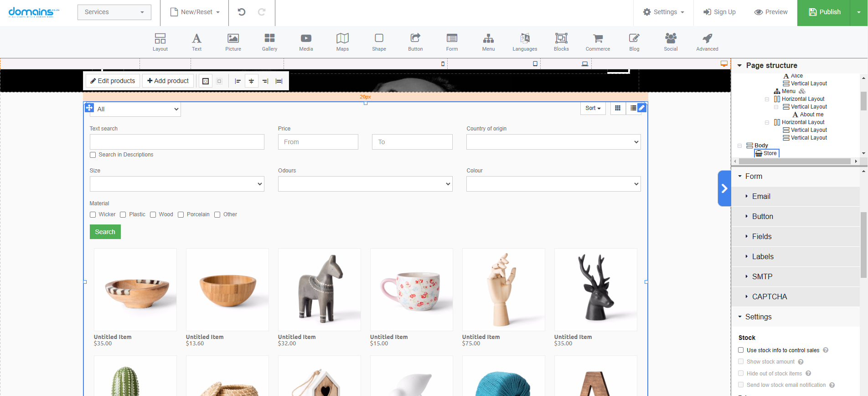Click the Maps tool icon

point(342,42)
